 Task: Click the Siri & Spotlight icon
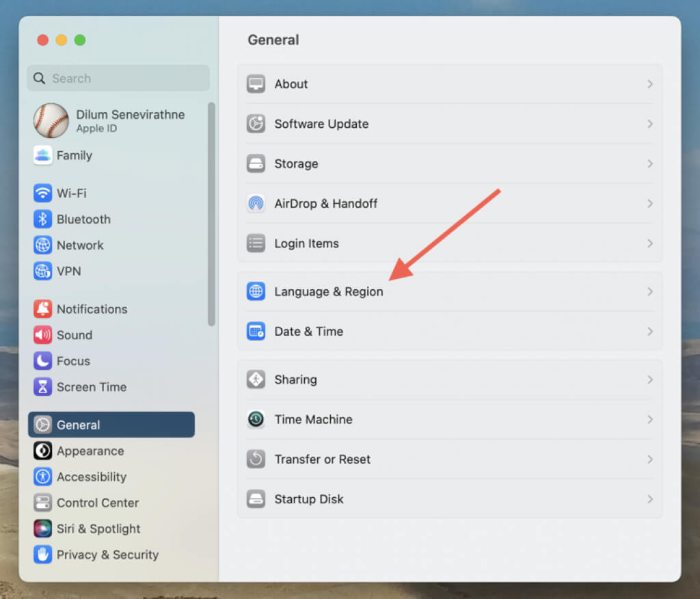(x=42, y=529)
